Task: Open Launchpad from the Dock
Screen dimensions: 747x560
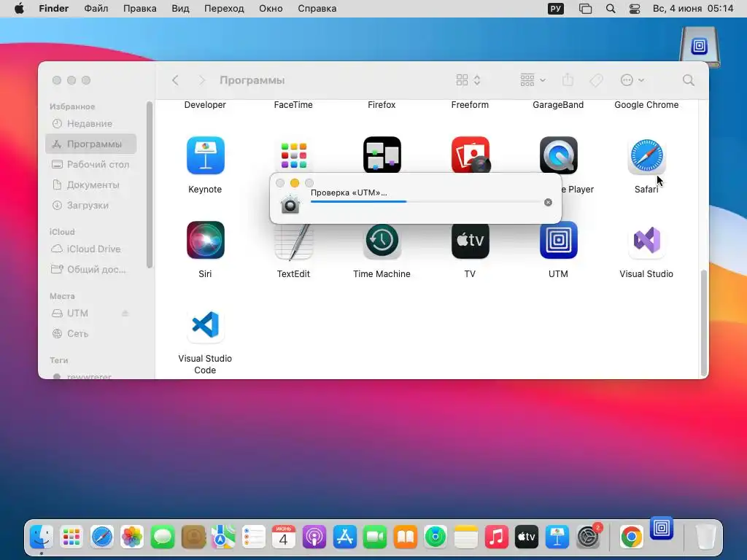Action: (x=71, y=537)
